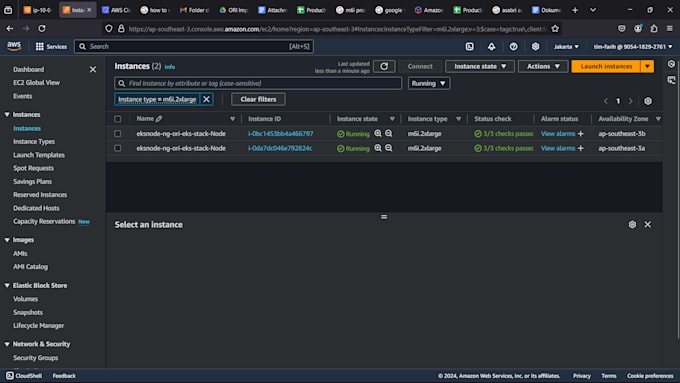
Task: Go to Spot Requests
Action: click(33, 168)
